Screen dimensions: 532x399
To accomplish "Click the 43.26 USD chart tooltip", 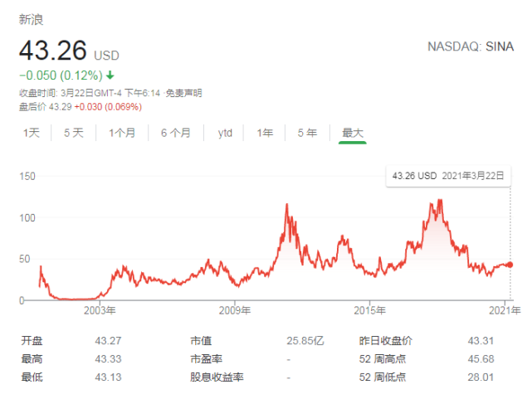I will click(x=448, y=176).
